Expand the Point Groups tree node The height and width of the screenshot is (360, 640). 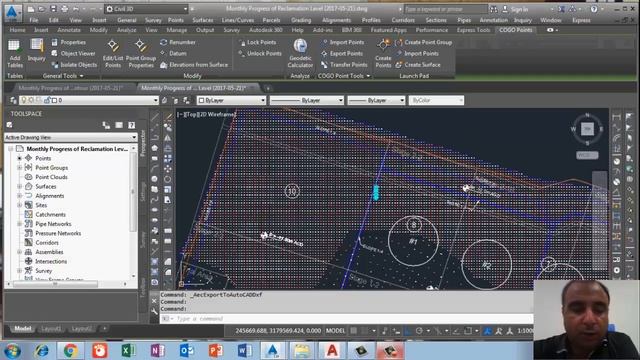[x=20, y=168]
